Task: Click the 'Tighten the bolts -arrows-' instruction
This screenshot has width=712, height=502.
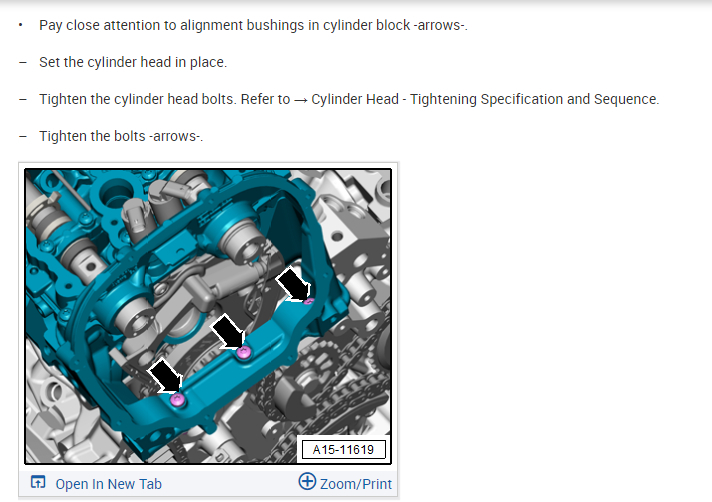Action: [121, 136]
